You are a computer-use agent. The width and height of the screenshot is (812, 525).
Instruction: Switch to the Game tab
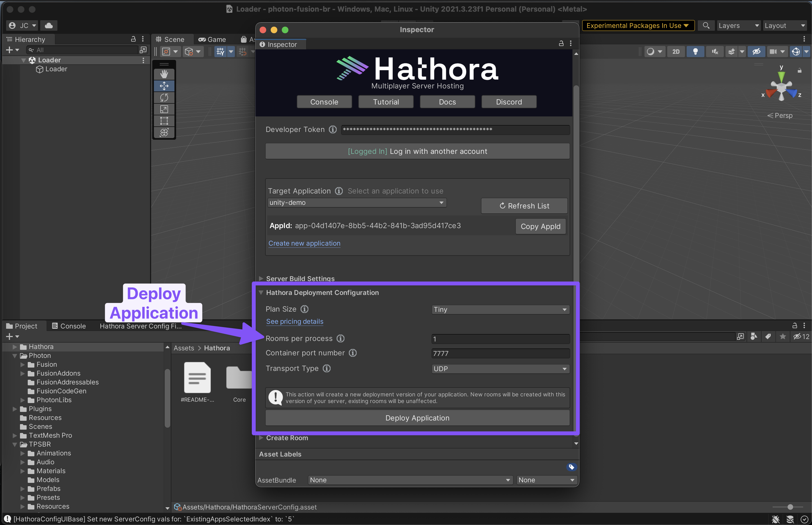point(212,40)
